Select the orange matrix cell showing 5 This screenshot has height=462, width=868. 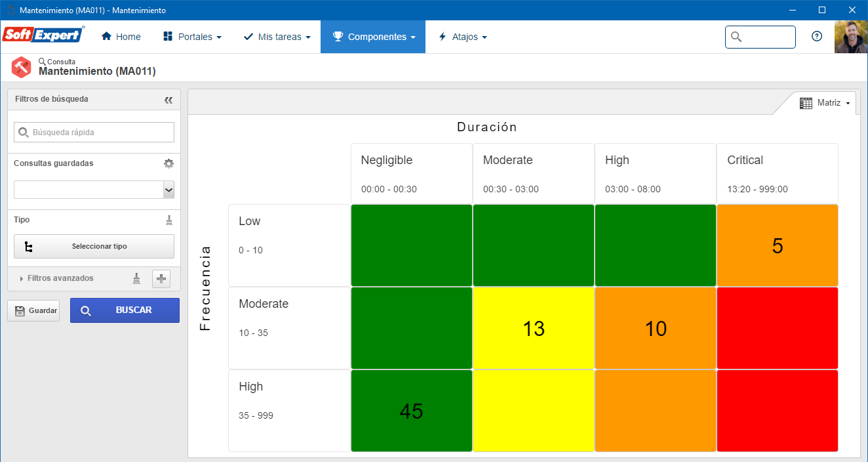778,245
